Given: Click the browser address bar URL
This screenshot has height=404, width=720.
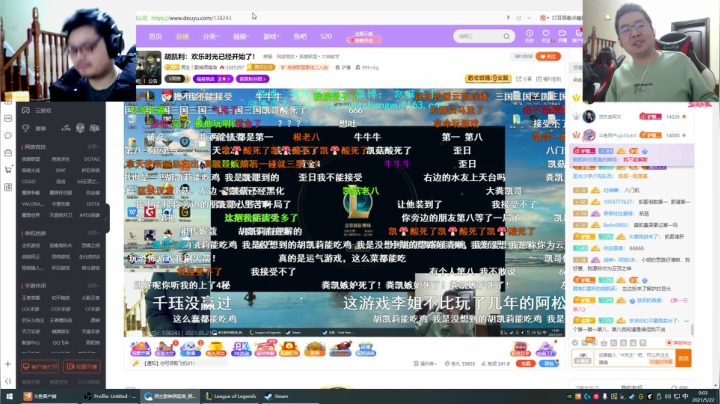Looking at the screenshot, I should coord(191,18).
